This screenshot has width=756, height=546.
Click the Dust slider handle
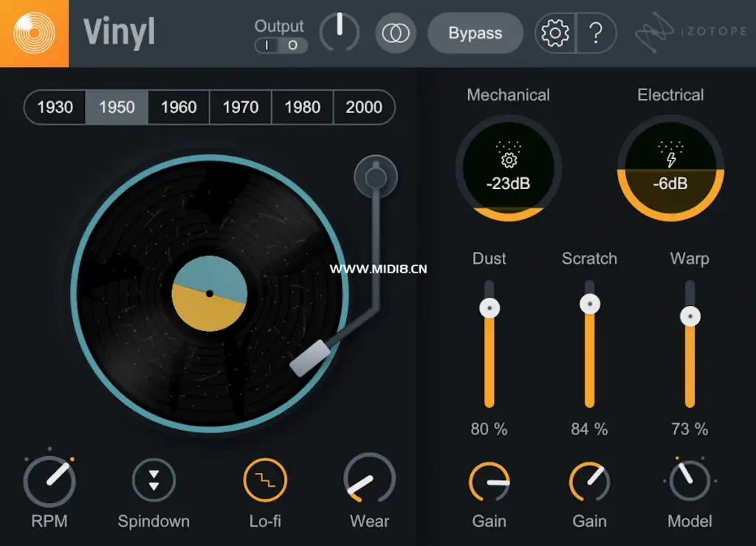pos(489,308)
